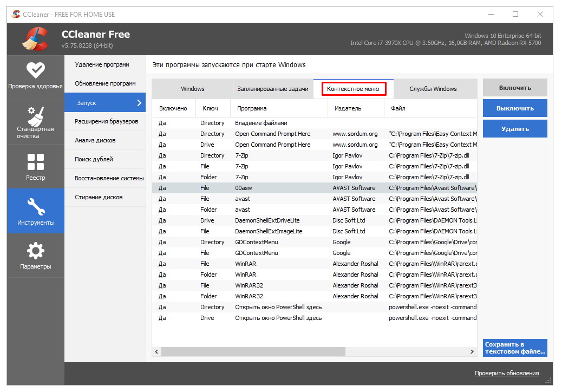
Task: Select the File WinRAR row
Action: coord(315,264)
